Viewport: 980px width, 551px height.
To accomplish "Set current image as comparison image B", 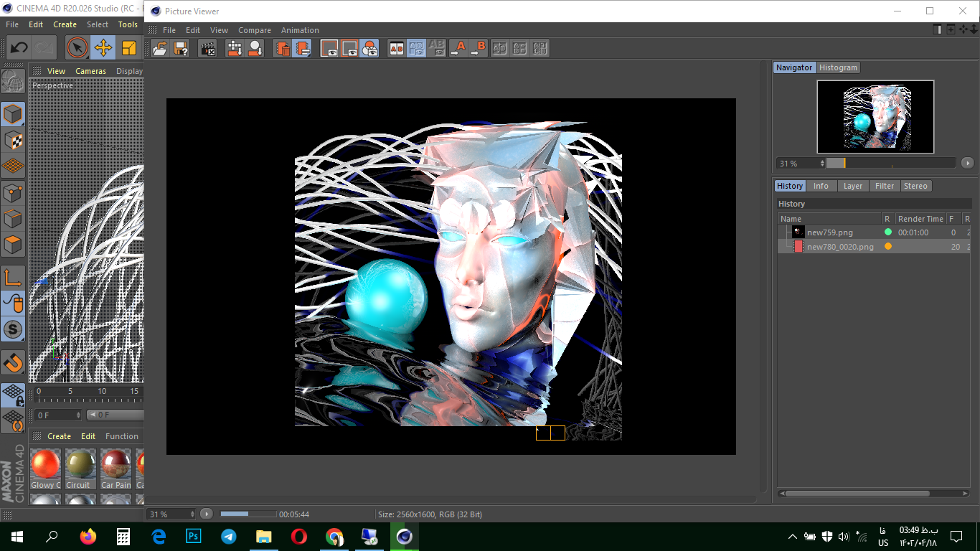I will (479, 48).
